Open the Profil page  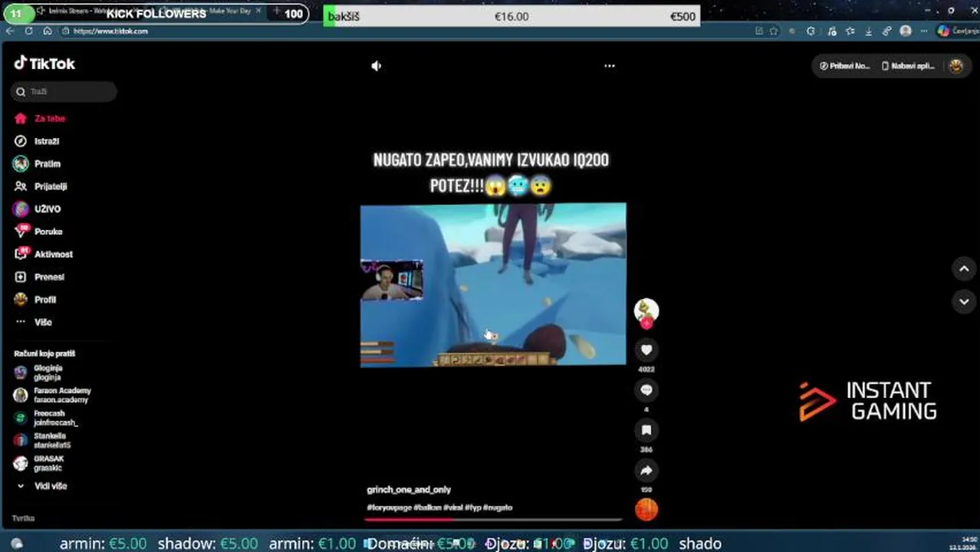coord(35,300)
